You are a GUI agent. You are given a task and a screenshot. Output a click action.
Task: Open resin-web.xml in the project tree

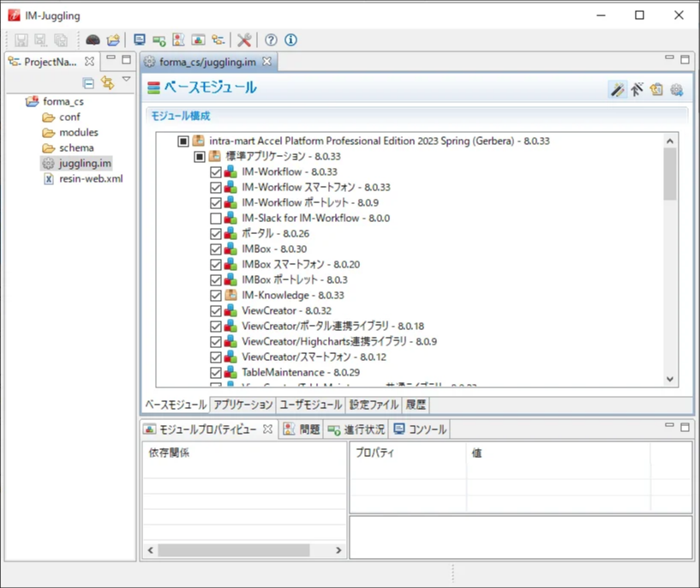(90, 178)
